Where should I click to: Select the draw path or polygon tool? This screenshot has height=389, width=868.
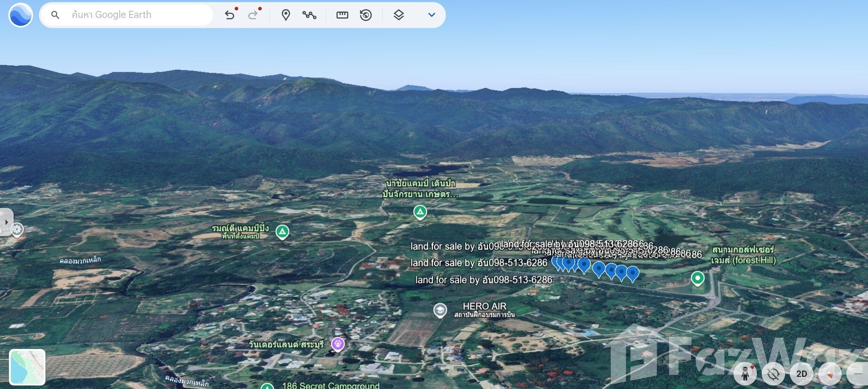click(x=309, y=15)
